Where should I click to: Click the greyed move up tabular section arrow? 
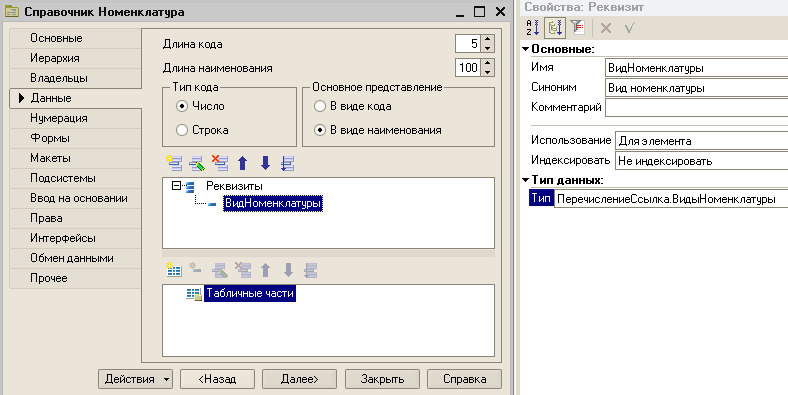(x=265, y=270)
